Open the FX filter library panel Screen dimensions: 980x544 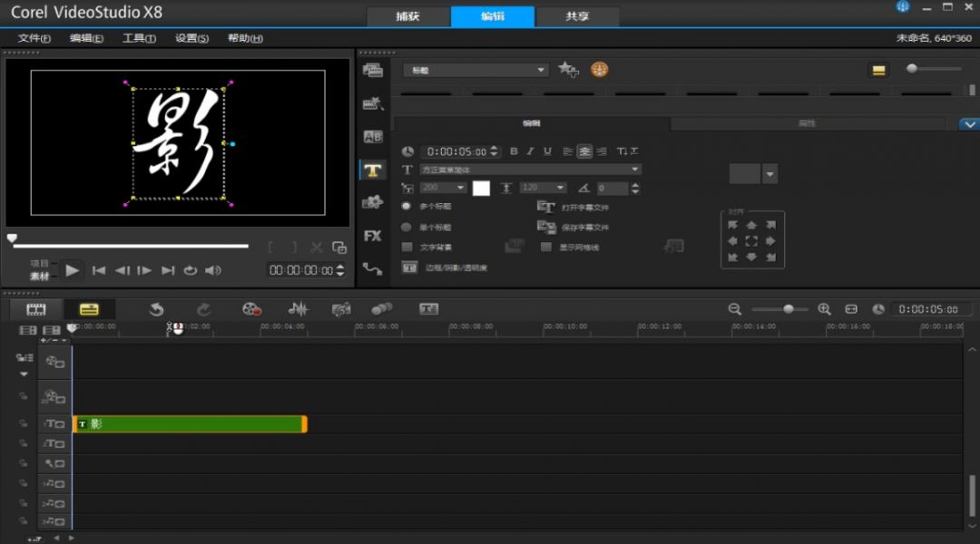pyautogui.click(x=372, y=236)
